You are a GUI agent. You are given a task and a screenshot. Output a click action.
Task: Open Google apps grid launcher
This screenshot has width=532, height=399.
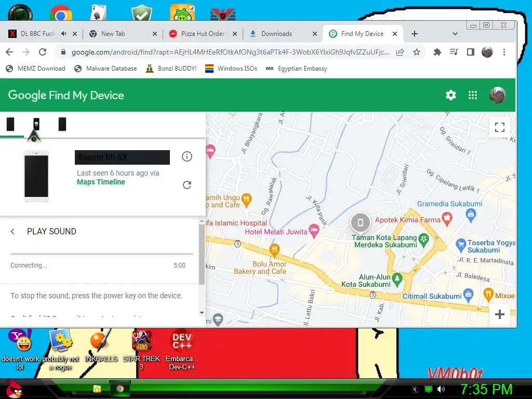pos(473,95)
